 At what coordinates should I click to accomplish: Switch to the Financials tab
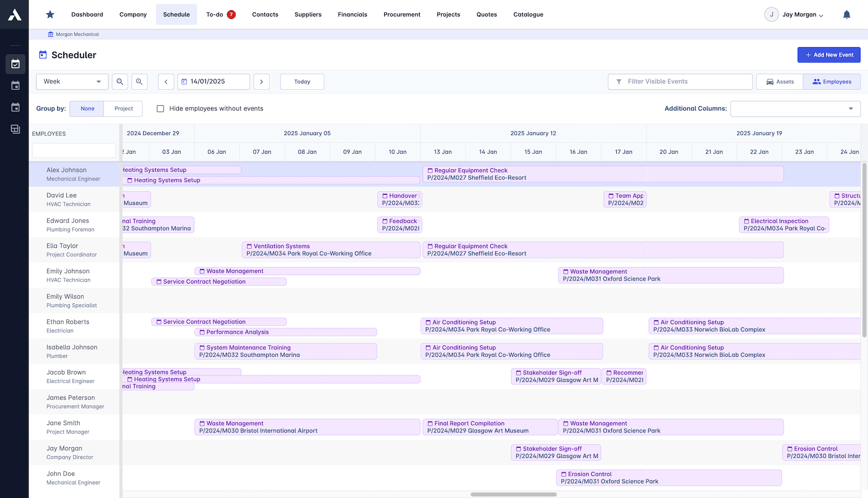point(352,14)
